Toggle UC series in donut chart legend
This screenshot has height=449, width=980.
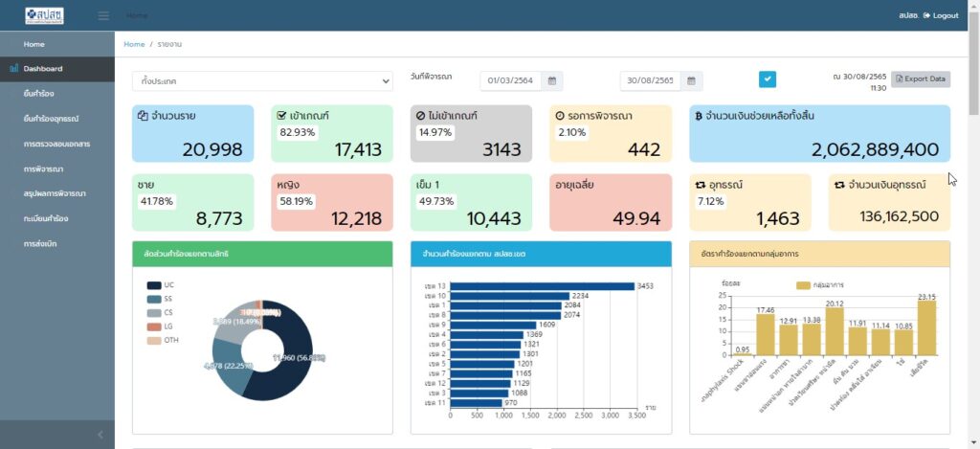[x=161, y=285]
